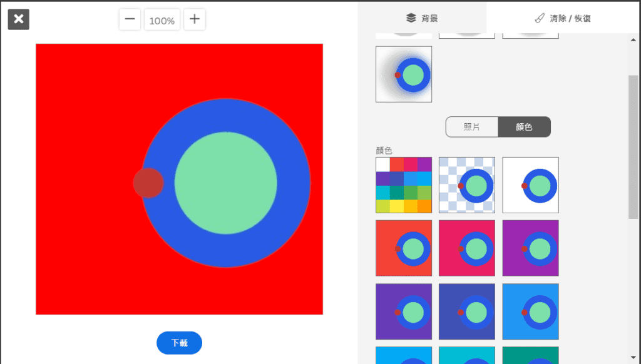Image resolution: width=641 pixels, height=364 pixels.
Task: Switch to the 清除 / 恢復 tab
Action: coord(563,18)
